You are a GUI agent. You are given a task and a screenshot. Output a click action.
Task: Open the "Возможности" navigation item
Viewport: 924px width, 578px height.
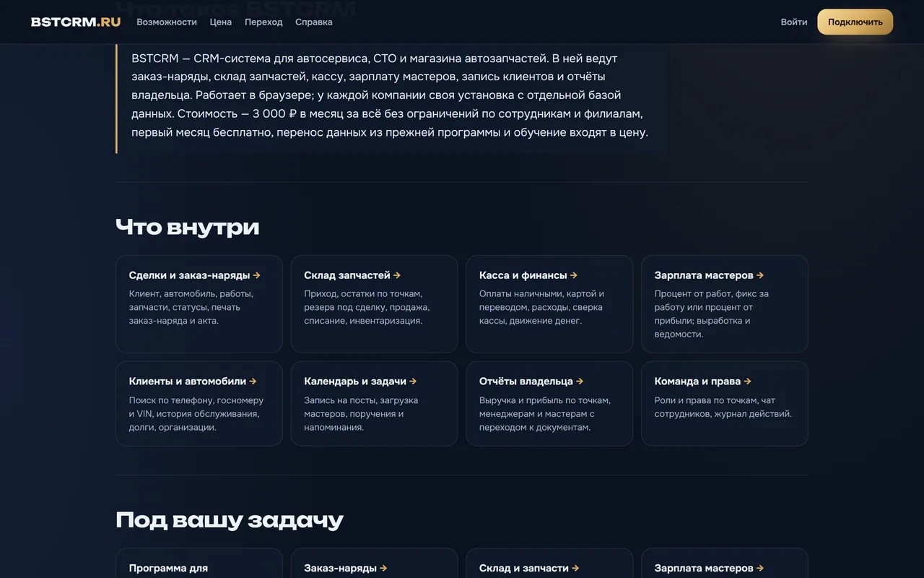click(x=167, y=22)
